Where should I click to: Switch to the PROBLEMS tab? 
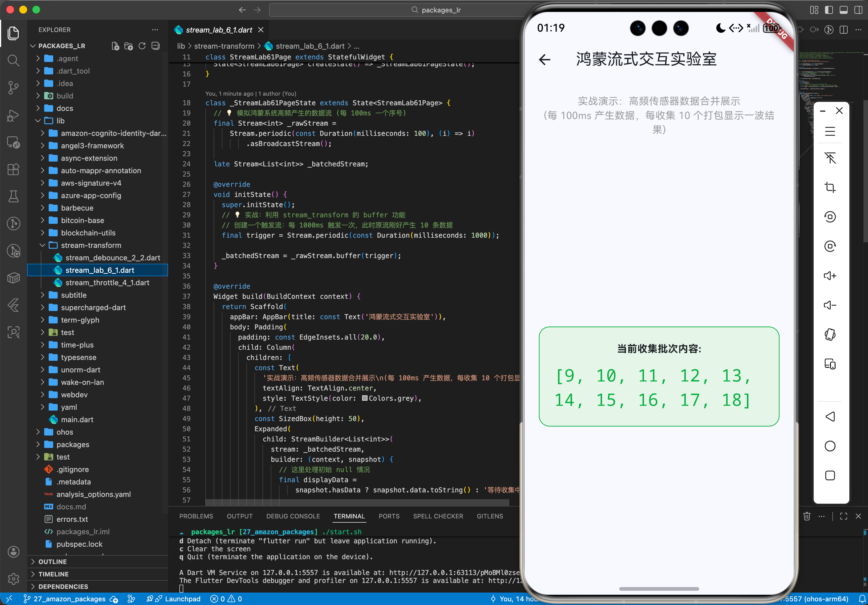[x=196, y=516]
